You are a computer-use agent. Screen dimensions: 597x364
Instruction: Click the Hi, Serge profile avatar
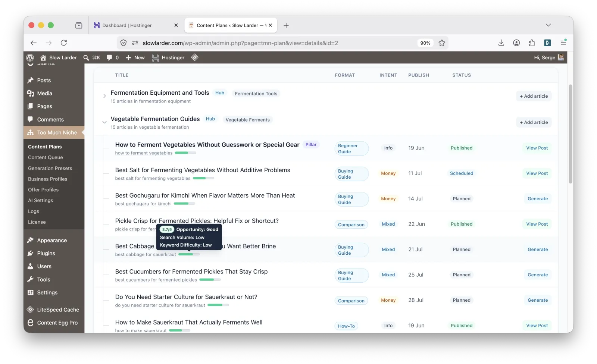click(x=561, y=57)
